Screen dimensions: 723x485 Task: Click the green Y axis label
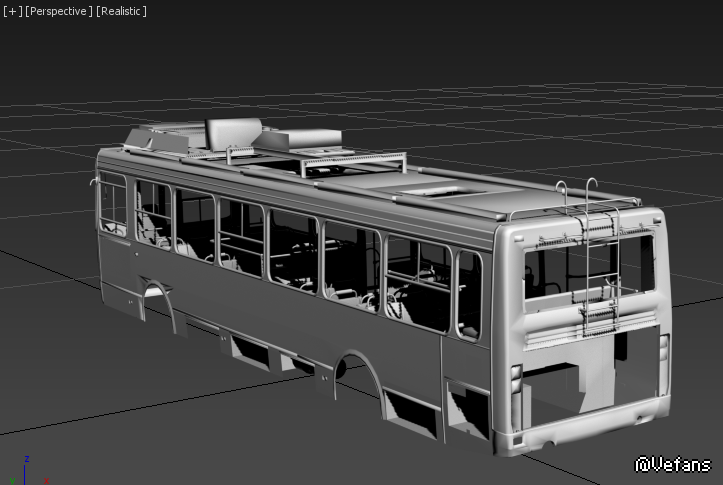10,481
